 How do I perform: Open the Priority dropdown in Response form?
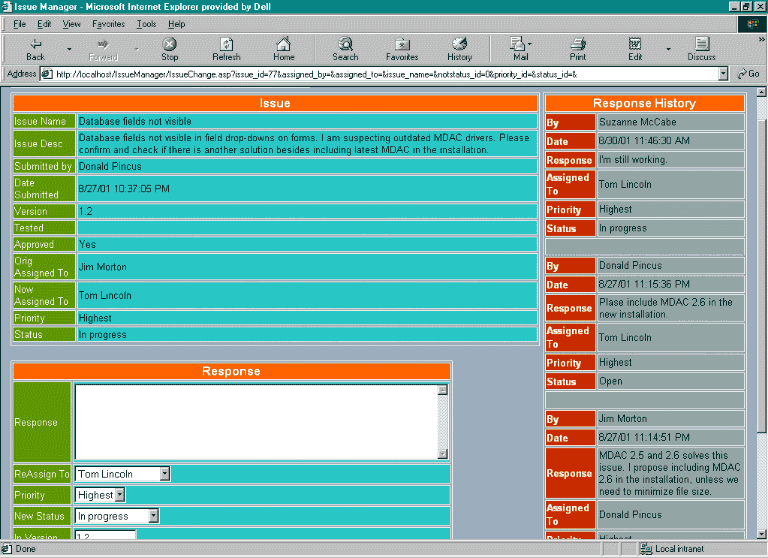120,495
